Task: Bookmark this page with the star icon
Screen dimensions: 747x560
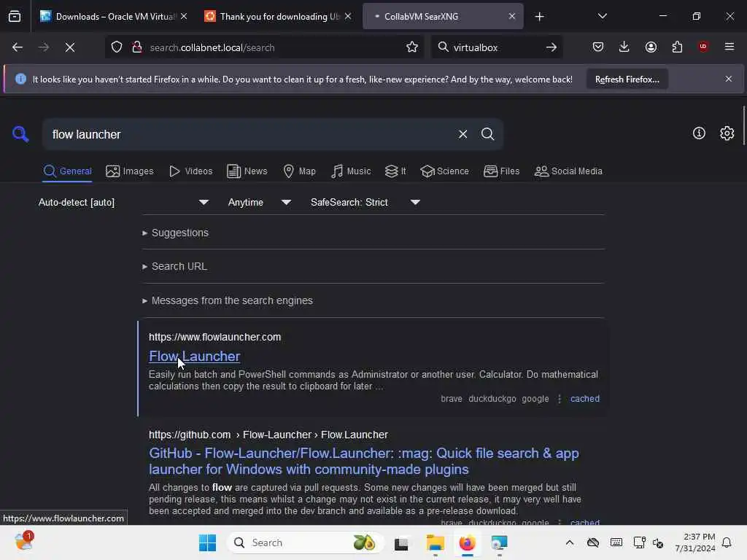Action: (412, 47)
